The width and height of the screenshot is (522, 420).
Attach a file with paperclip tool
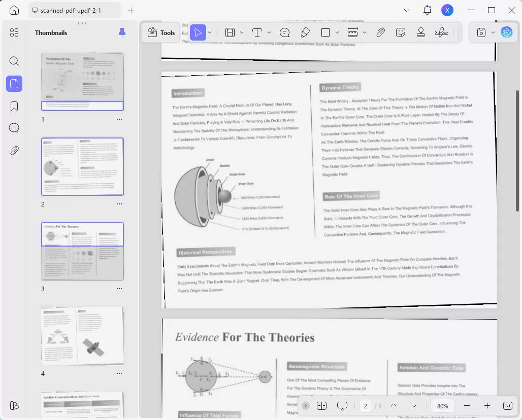[380, 32]
